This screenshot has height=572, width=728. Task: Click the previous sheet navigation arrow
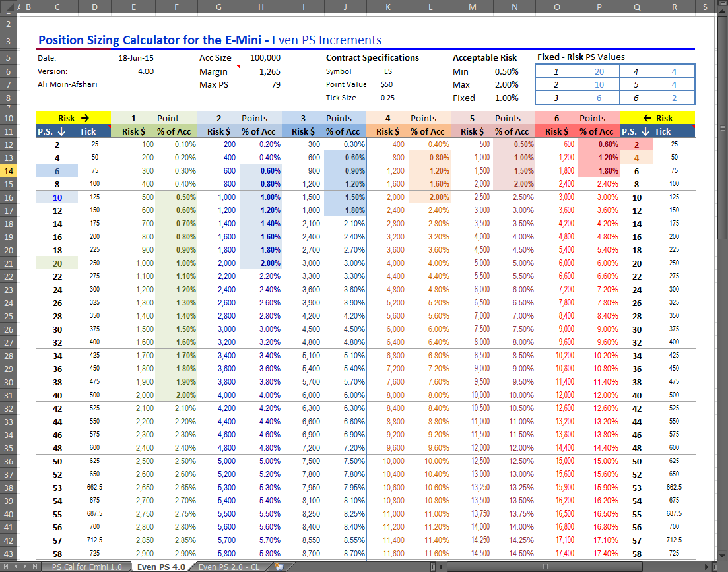click(x=16, y=567)
